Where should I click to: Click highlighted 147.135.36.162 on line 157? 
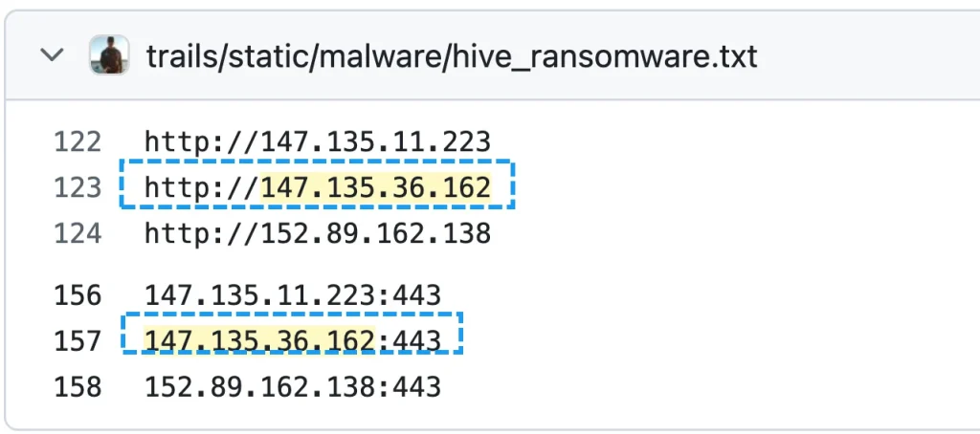click(x=261, y=340)
